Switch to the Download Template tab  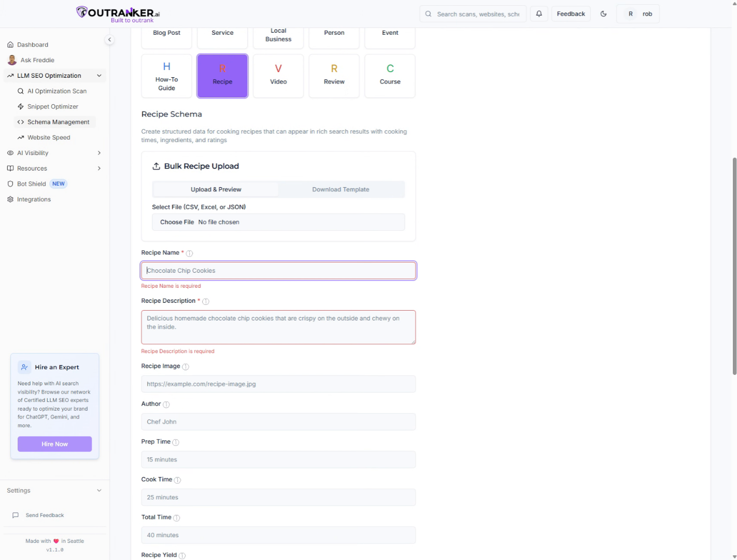pos(341,190)
